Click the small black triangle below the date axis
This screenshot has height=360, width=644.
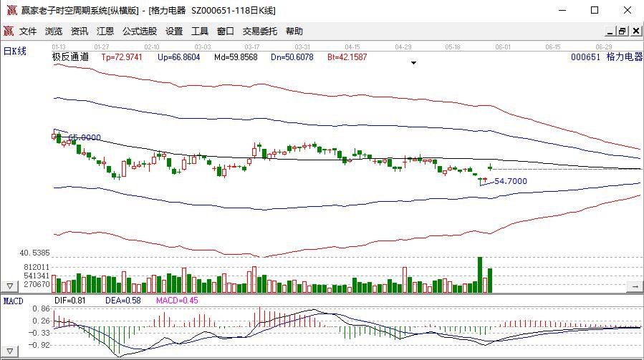pos(413,63)
